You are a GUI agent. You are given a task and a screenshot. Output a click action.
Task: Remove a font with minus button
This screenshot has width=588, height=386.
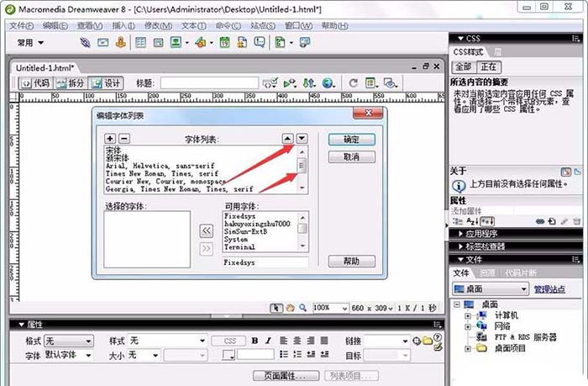pyautogui.click(x=124, y=139)
